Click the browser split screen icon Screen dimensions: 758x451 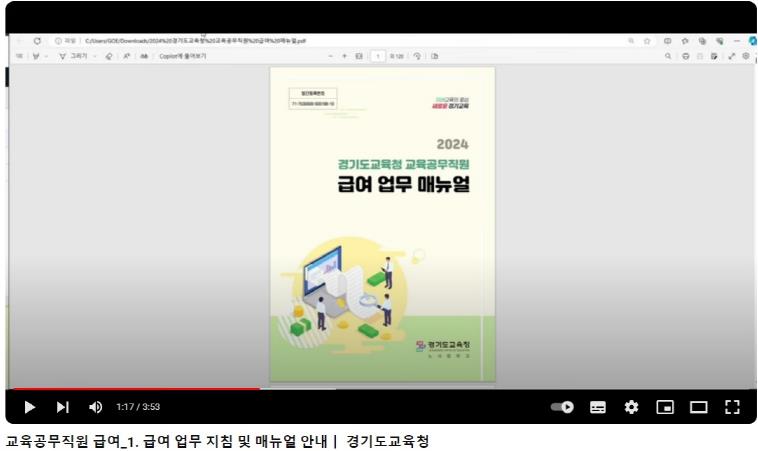coord(668,41)
